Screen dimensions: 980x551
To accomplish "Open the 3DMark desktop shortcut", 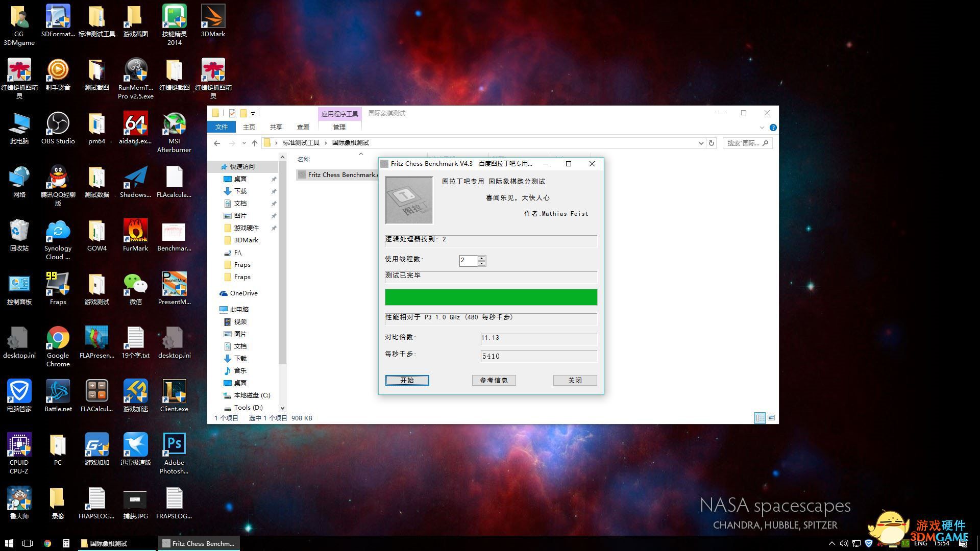I will (x=213, y=20).
